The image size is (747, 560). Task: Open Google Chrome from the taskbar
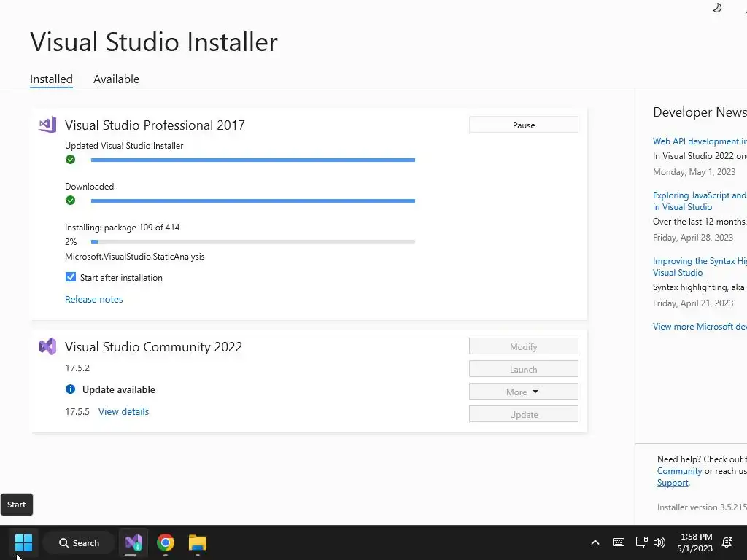(166, 542)
